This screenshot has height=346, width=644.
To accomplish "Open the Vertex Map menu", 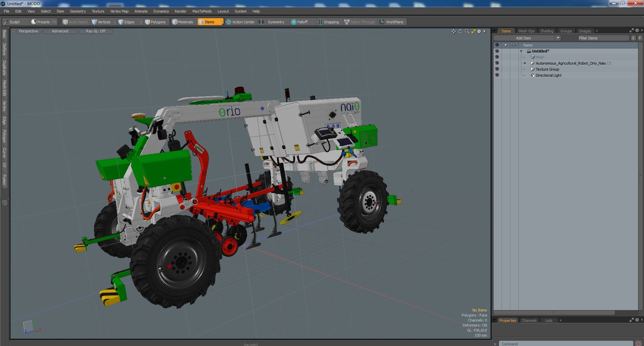I will point(119,11).
